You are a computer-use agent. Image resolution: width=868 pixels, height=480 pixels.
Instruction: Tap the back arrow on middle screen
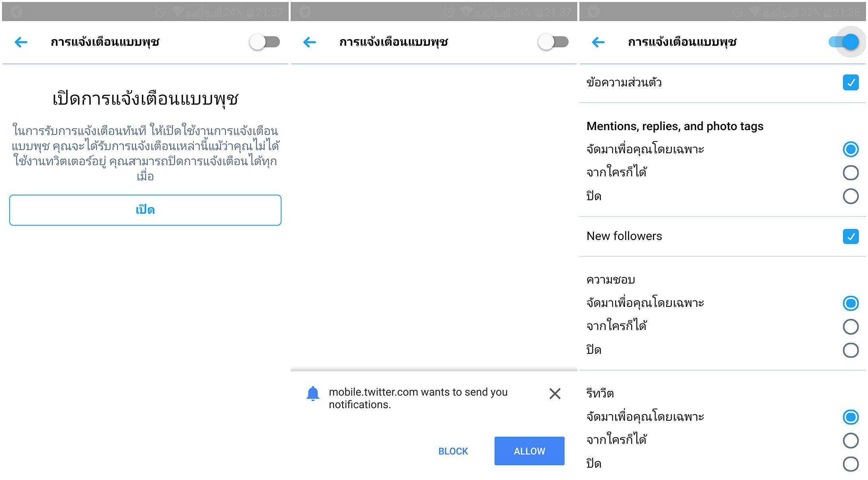309,42
